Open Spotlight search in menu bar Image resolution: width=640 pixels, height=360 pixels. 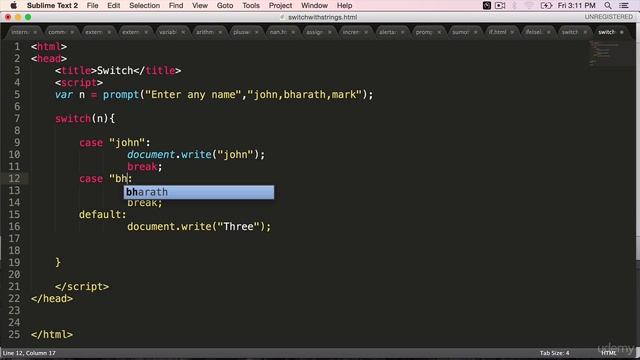click(x=608, y=5)
